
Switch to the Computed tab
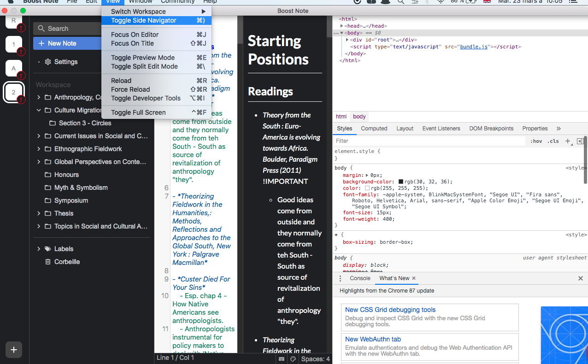374,129
